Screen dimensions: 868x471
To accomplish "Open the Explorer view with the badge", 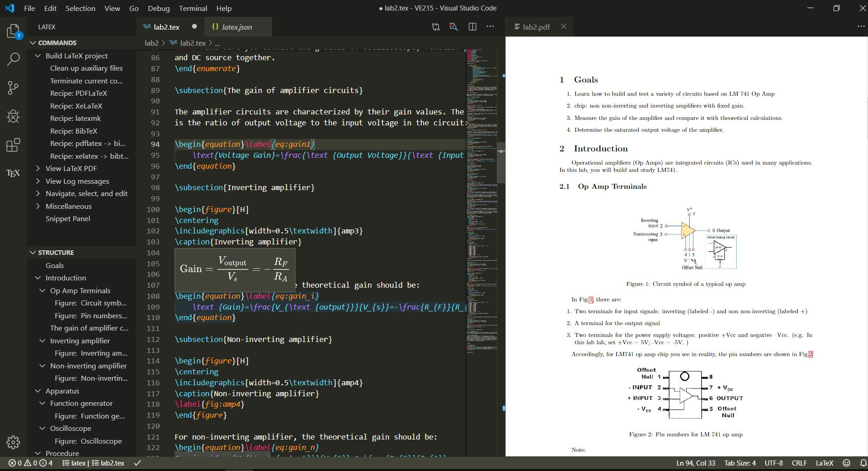I will [13, 31].
